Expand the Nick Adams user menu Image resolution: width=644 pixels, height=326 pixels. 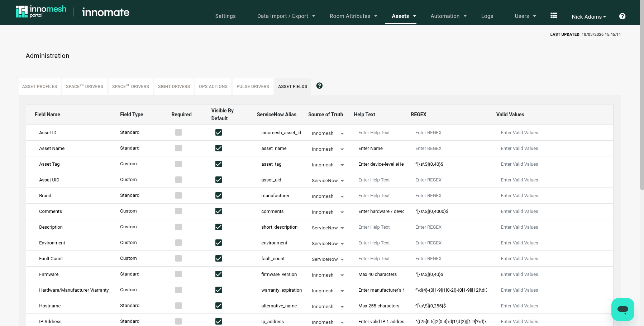click(589, 17)
